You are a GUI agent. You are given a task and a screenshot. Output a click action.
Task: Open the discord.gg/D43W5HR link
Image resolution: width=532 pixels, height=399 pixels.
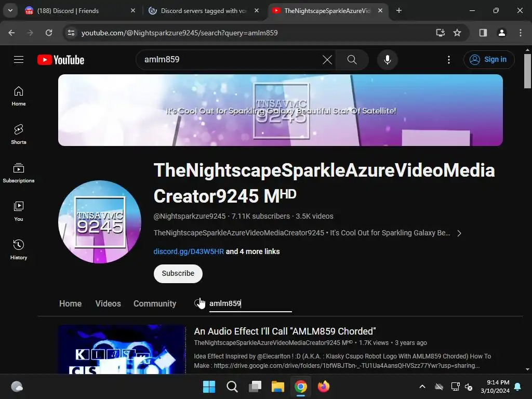coord(189,251)
